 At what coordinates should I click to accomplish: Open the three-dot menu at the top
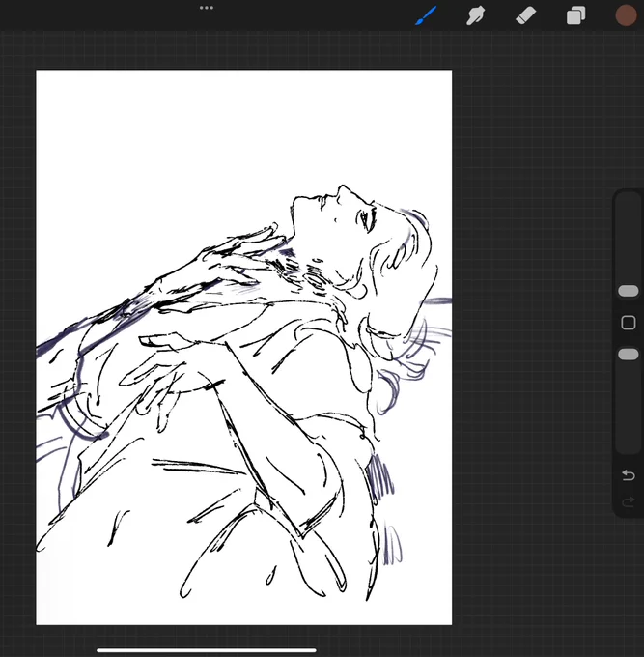[x=207, y=8]
